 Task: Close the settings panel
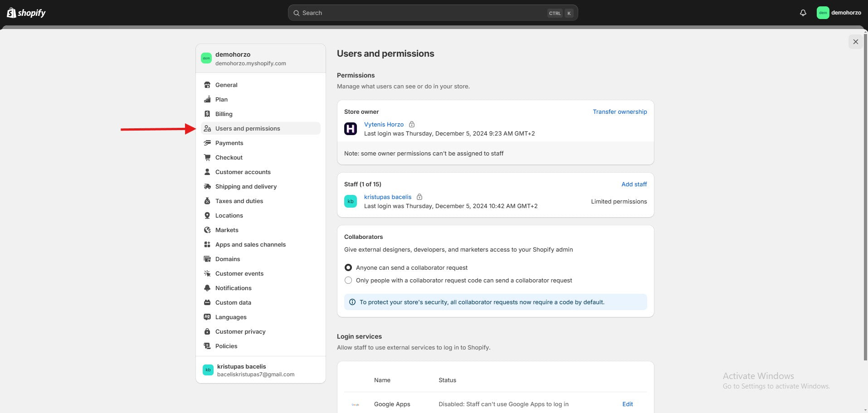point(855,42)
